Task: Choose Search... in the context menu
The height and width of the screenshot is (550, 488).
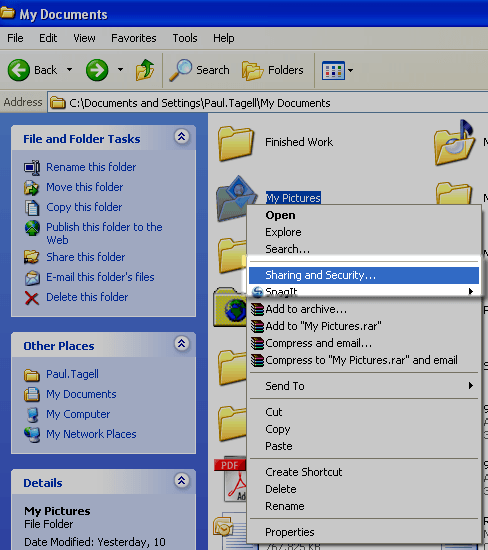Action: pyautogui.click(x=363, y=249)
